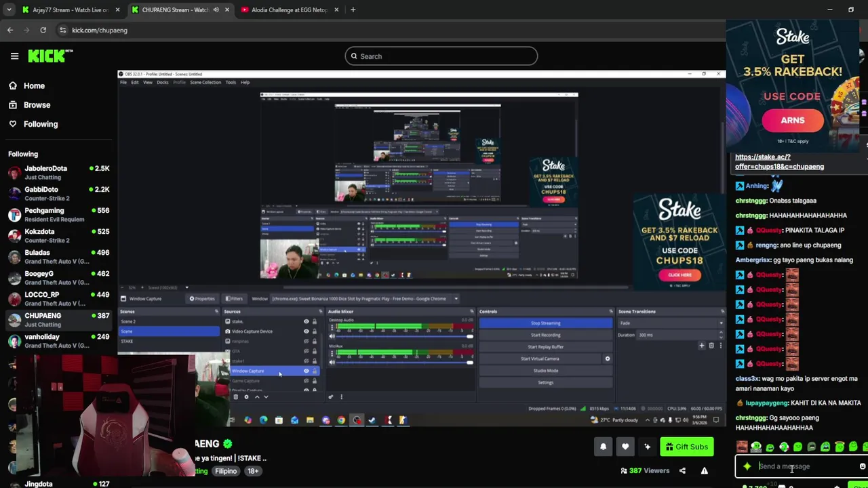The width and height of the screenshot is (868, 488).
Task: Mute Mic/Aux speaker icon in OBS
Action: coord(332,362)
